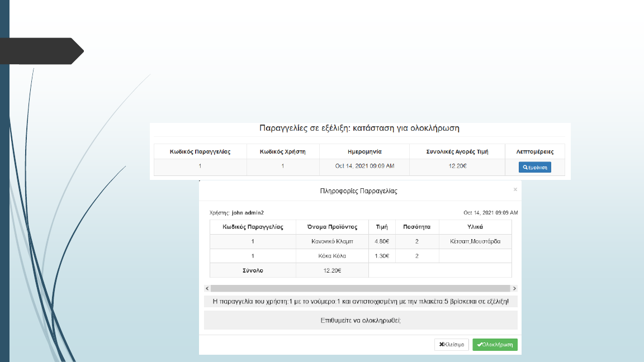The height and width of the screenshot is (362, 644).
Task: Click the Επιθυμείτε να ολοκληρωθεί; prompt text
Action: click(x=361, y=321)
